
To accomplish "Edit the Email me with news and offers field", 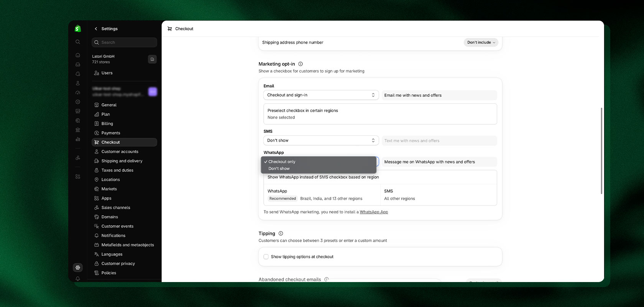I will point(439,95).
